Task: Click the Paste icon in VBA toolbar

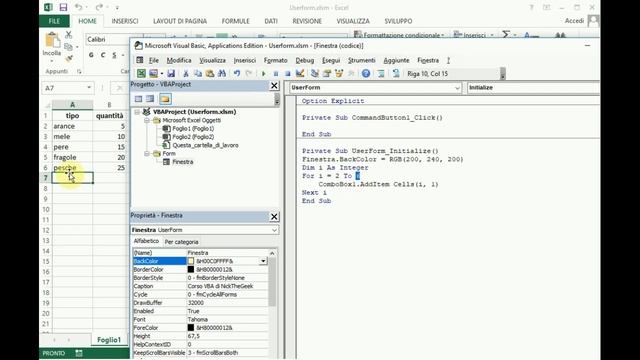Action: click(x=210, y=73)
